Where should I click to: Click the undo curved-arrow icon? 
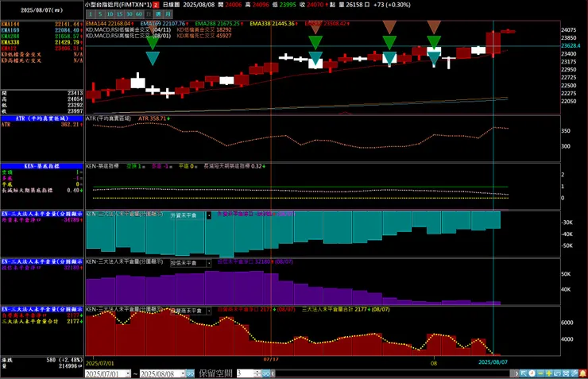tap(557, 373)
